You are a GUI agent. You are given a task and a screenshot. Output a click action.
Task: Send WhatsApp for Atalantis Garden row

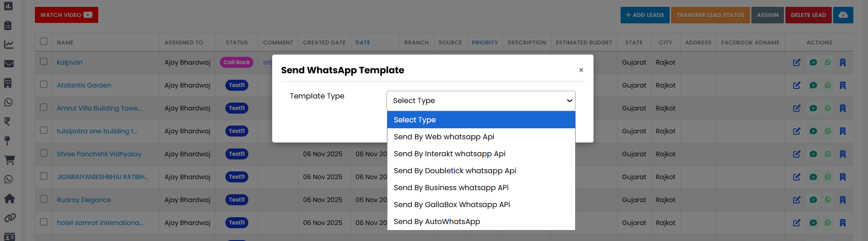point(828,85)
